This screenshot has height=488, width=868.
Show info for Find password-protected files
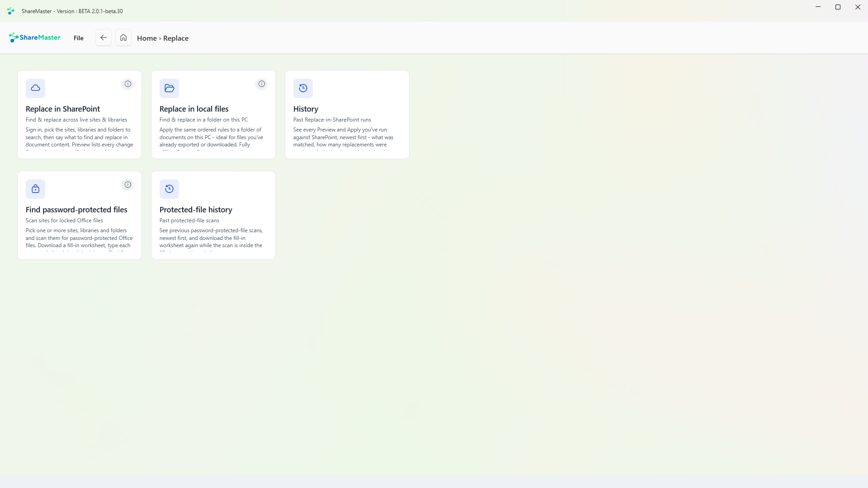pyautogui.click(x=128, y=185)
